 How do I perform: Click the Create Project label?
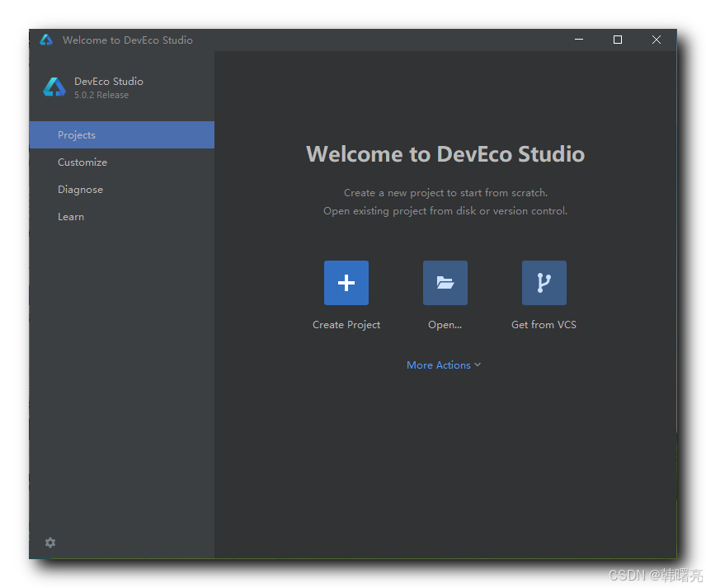(x=346, y=325)
